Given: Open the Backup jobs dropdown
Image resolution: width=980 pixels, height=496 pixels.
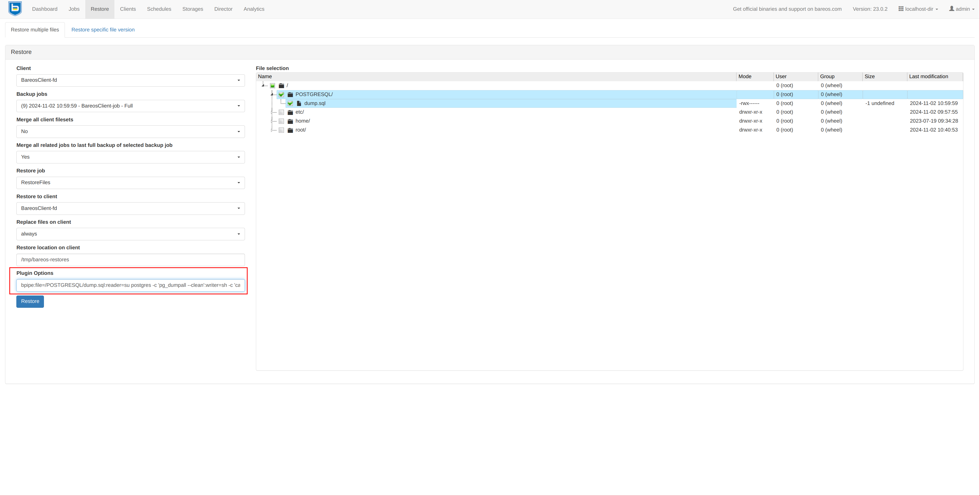Looking at the screenshot, I should [130, 106].
